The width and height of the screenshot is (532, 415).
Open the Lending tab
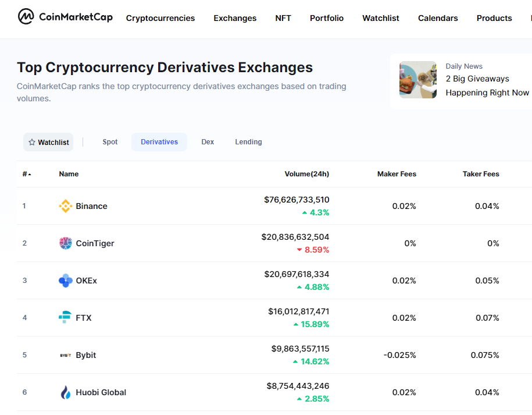coord(248,142)
